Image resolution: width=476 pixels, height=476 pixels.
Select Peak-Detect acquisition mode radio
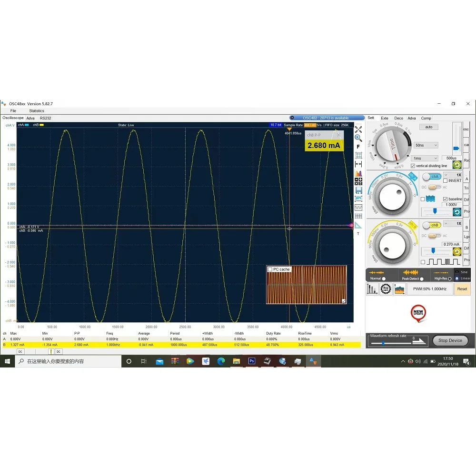point(422,278)
